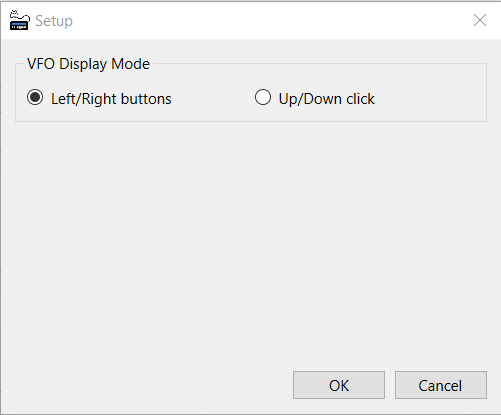Confirm settings with the OK button
501x415 pixels.
(339, 385)
